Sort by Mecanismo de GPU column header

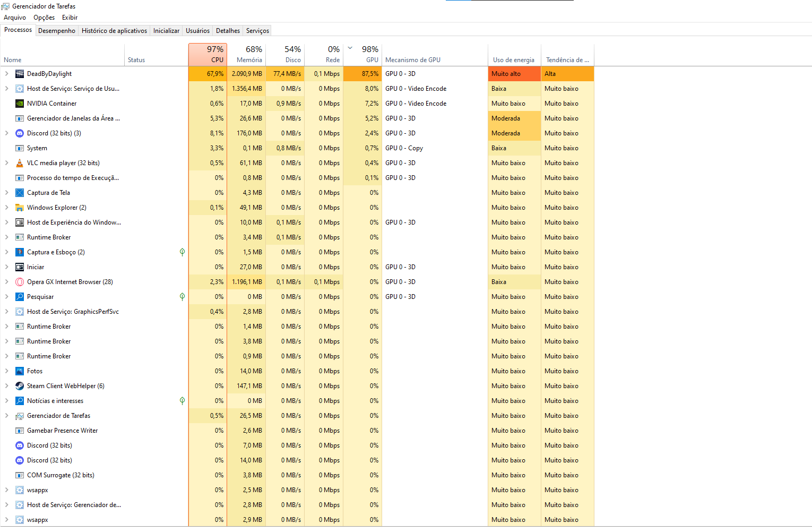435,55
